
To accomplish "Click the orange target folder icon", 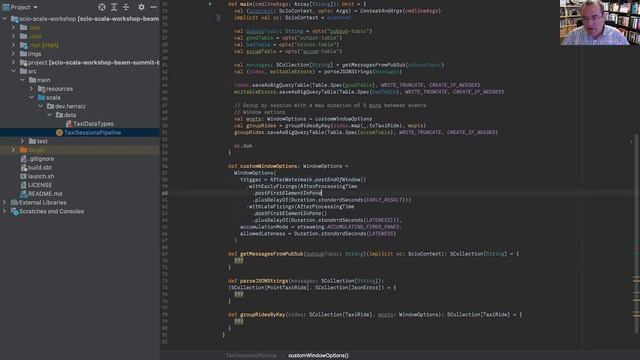I will pyautogui.click(x=24, y=150).
